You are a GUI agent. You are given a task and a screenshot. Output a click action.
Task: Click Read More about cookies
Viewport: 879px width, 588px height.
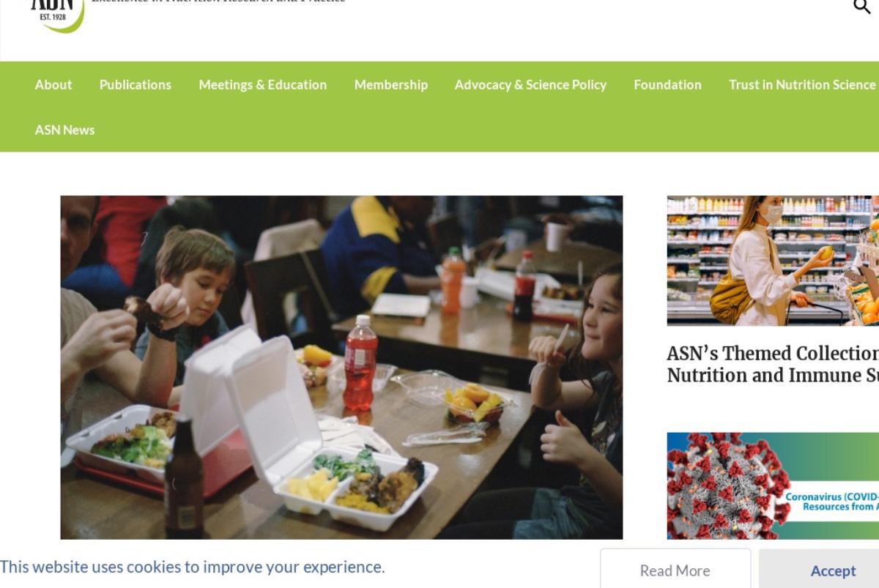(675, 570)
